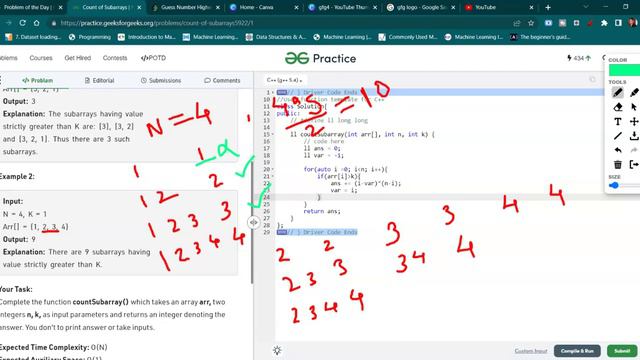Bookmark page with star icon

[531, 23]
